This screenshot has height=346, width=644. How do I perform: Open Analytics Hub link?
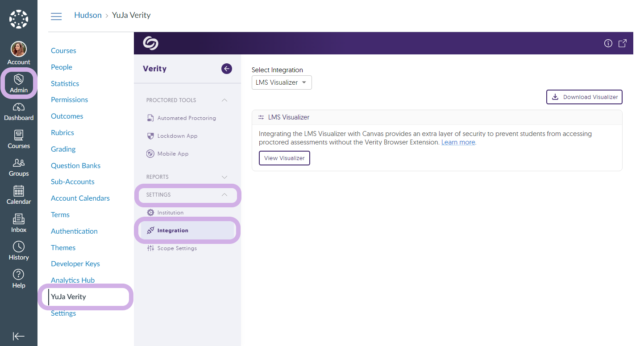click(73, 280)
